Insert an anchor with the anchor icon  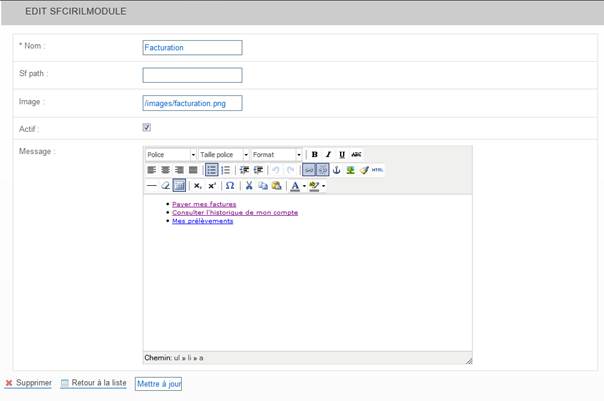tap(336, 170)
